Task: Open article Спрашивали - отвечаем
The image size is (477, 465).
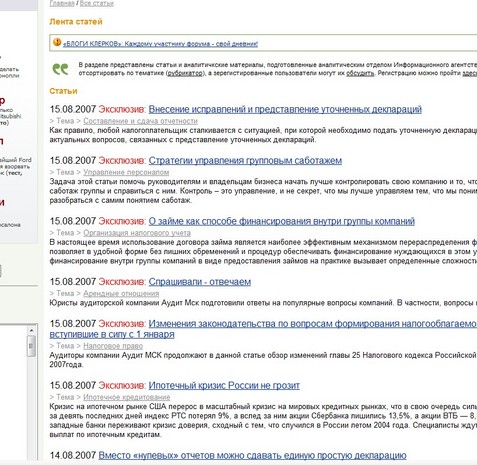Action: (x=200, y=282)
